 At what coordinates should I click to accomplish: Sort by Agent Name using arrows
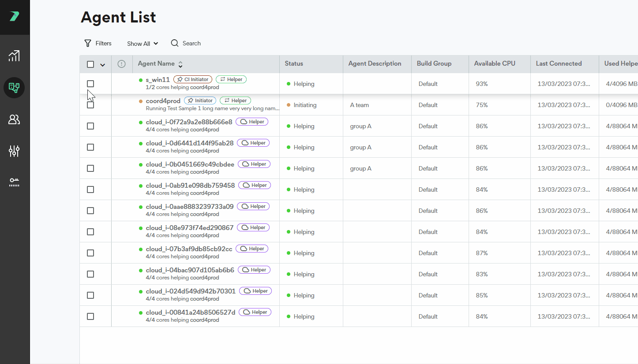tap(180, 64)
